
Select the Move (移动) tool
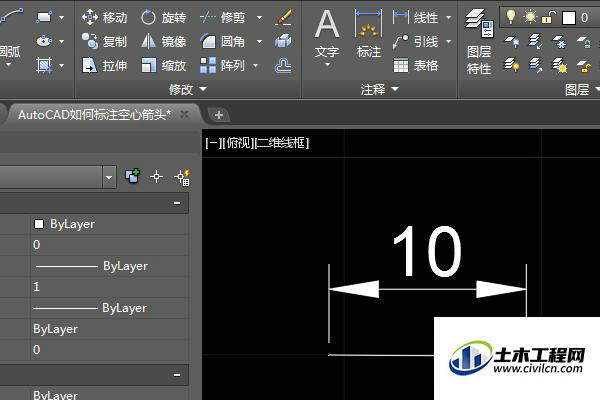tap(104, 17)
